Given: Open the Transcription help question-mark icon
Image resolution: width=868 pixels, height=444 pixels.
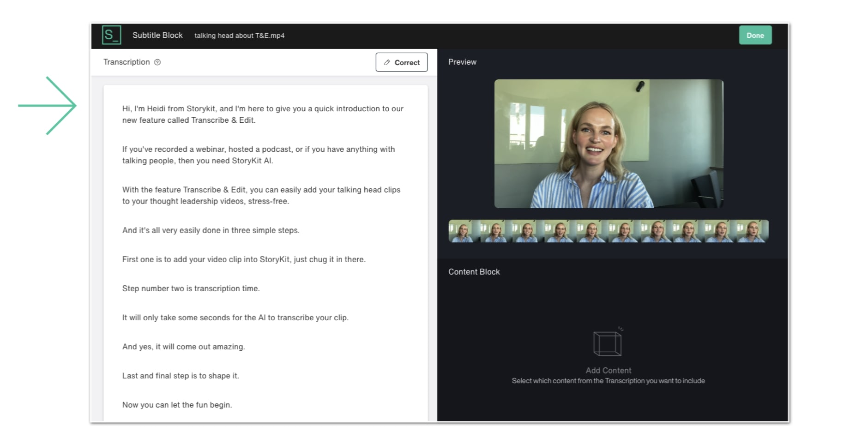Looking at the screenshot, I should pos(157,62).
